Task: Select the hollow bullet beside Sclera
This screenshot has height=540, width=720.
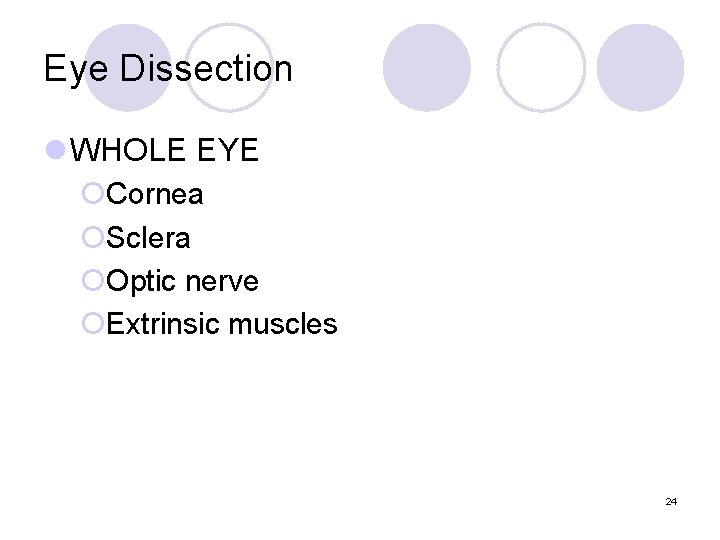Action: 93,238
